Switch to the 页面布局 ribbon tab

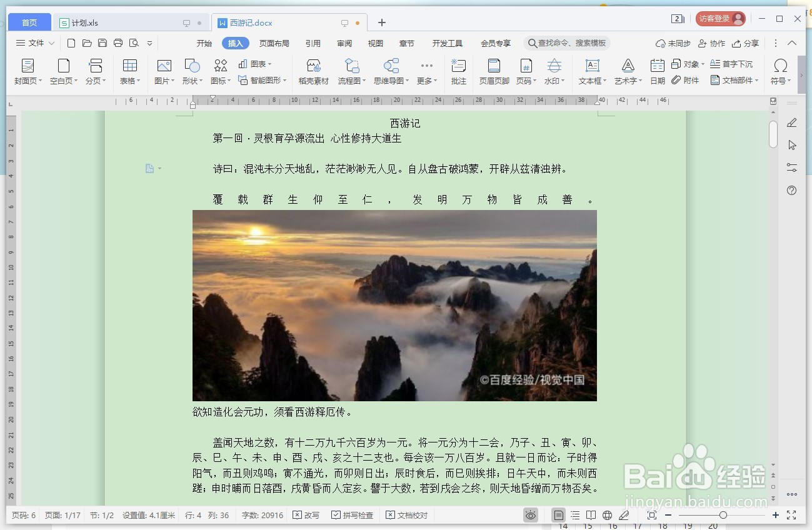[x=274, y=43]
